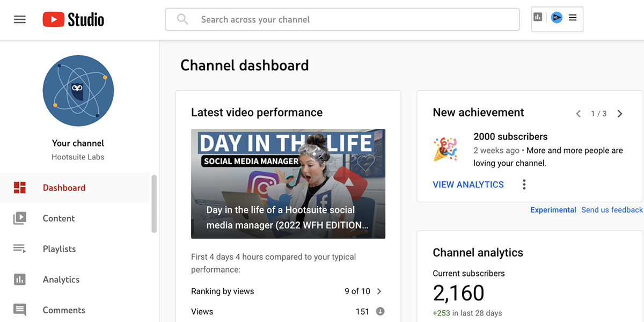
Task: Click the 'Current subscribers' label
Action: click(469, 273)
